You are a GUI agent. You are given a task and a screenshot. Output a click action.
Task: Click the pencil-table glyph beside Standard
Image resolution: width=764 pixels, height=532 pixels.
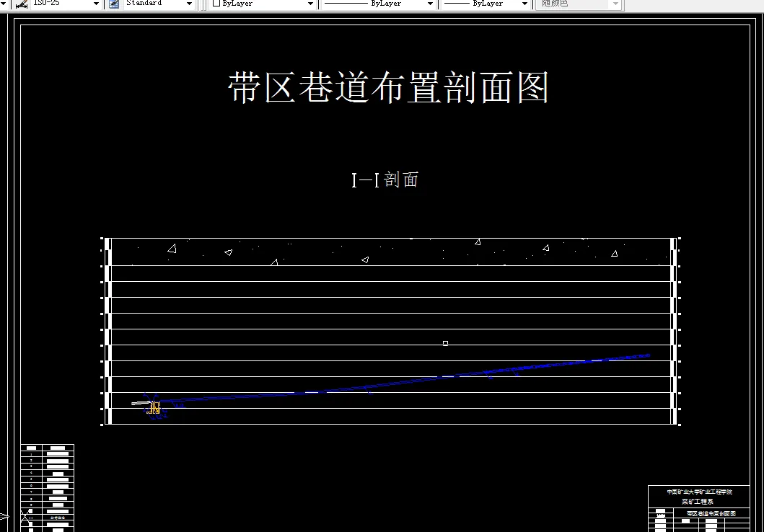tap(113, 4)
